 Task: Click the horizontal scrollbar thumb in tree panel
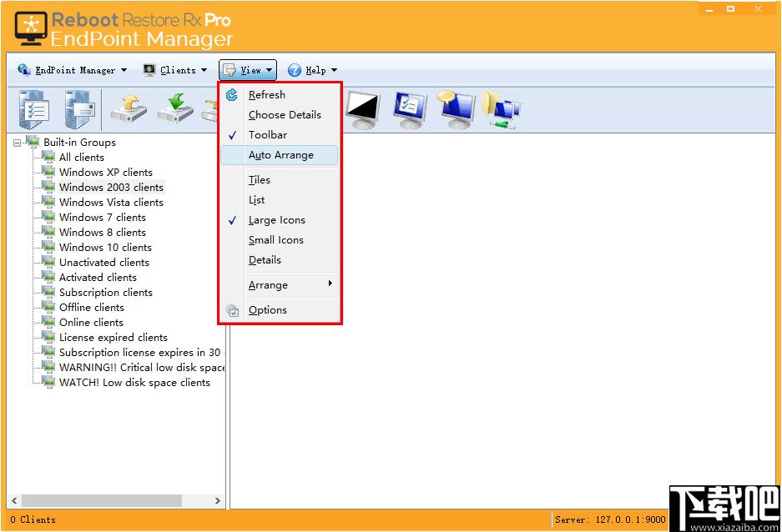click(102, 500)
